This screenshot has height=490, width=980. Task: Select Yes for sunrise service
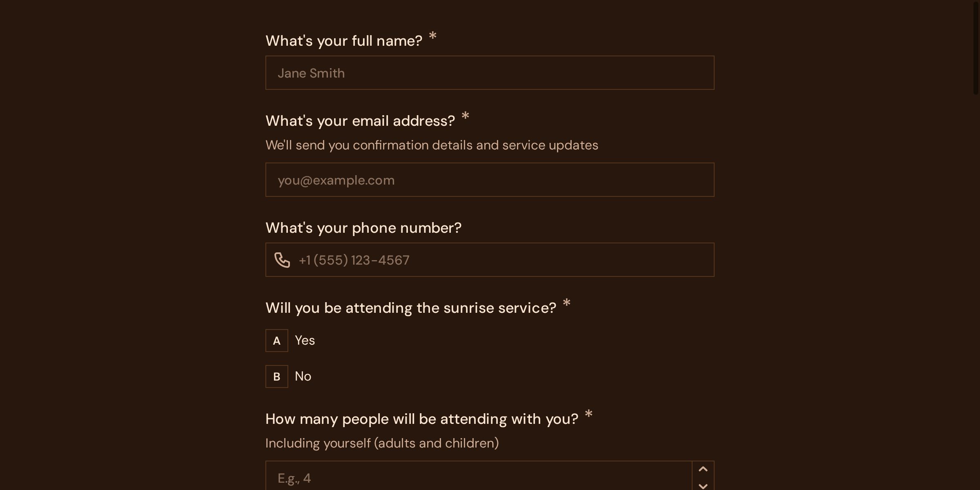305,340
